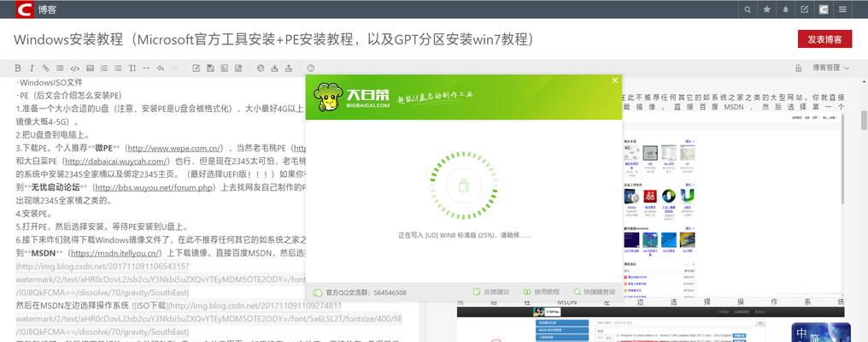
Task: Create numbered list from toolbar
Action: click(x=104, y=68)
